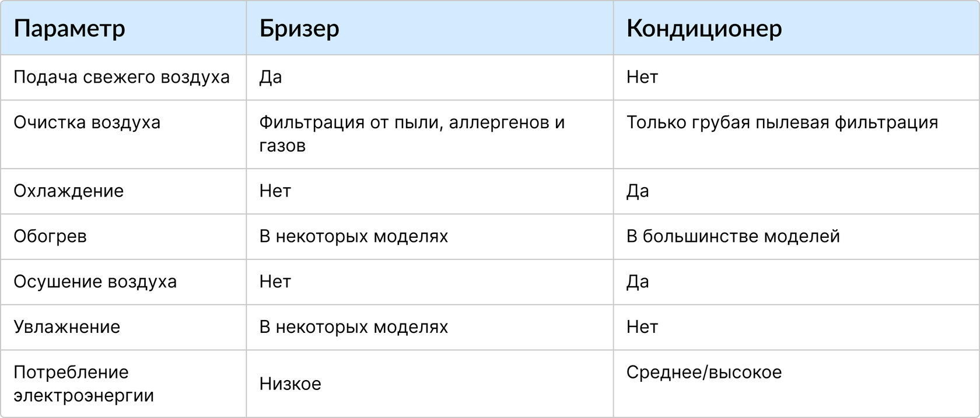This screenshot has height=418, width=980.
Task: Select the Бризер column header
Action: coord(299,29)
